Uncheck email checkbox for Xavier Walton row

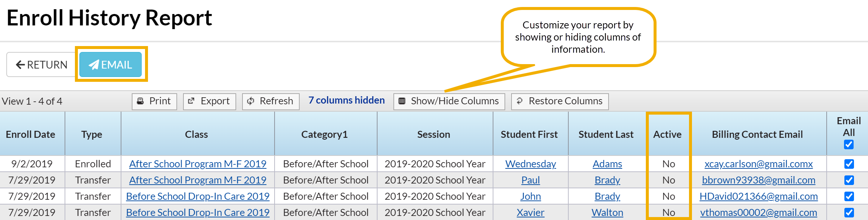point(849,213)
